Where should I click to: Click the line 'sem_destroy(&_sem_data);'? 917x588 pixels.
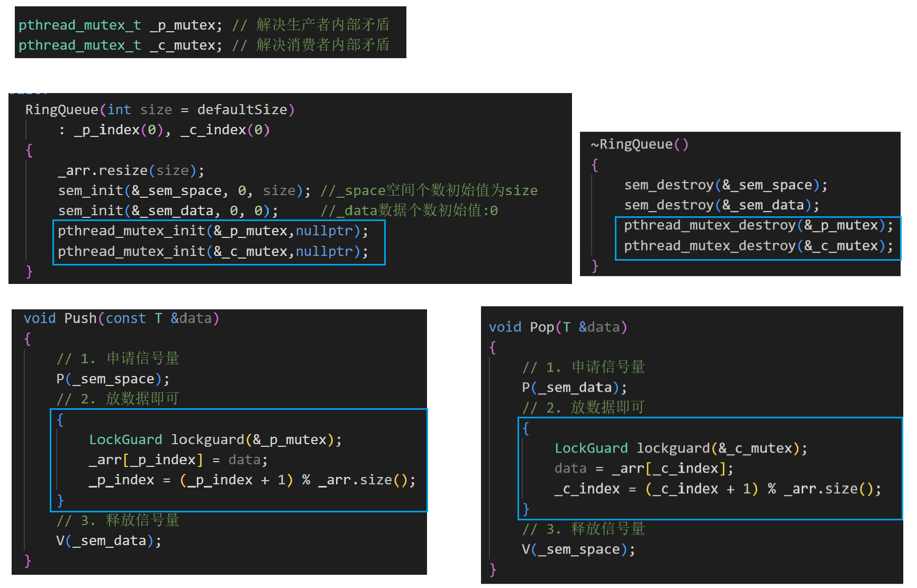point(722,205)
